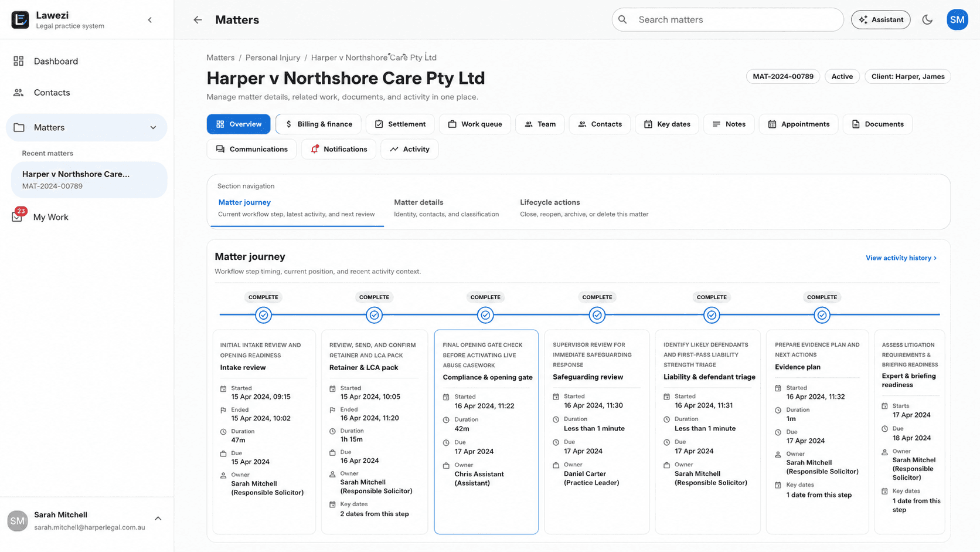Select the Evidence plan step title
This screenshot has width=980, height=552.
(x=798, y=367)
